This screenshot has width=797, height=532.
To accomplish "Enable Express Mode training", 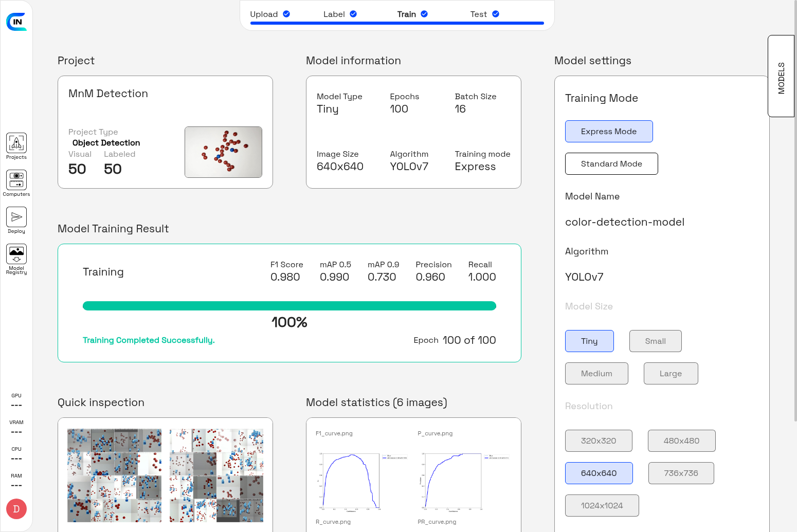I will (x=608, y=131).
